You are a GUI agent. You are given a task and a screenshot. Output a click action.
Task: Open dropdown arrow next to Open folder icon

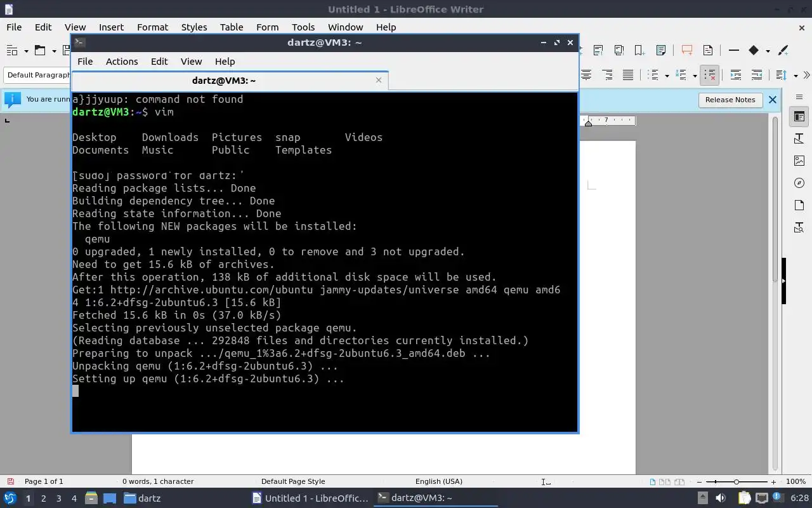point(55,51)
